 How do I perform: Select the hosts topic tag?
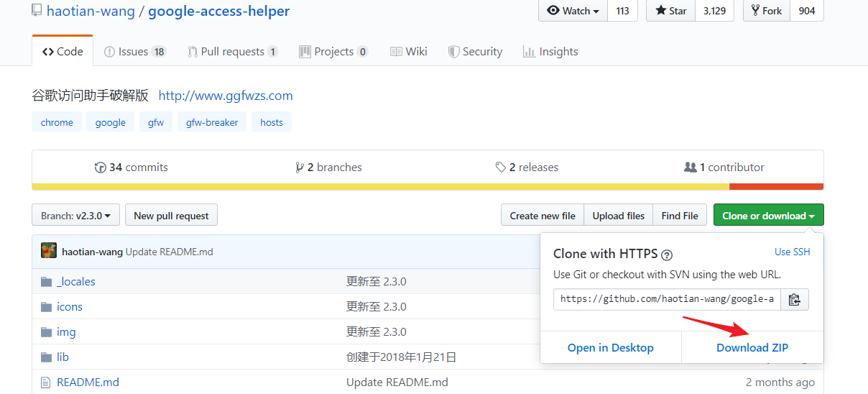[272, 122]
